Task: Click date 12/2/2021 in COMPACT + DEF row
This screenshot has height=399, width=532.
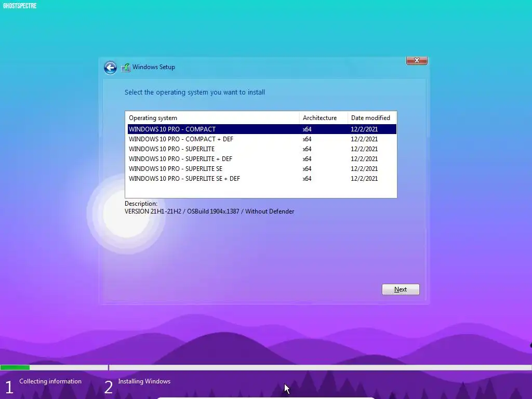Action: 364,139
